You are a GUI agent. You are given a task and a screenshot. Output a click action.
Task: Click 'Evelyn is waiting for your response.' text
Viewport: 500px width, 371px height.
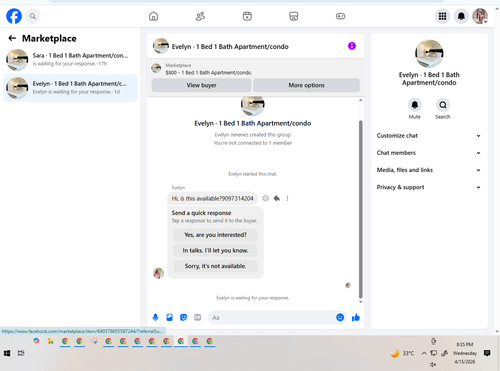click(x=253, y=298)
